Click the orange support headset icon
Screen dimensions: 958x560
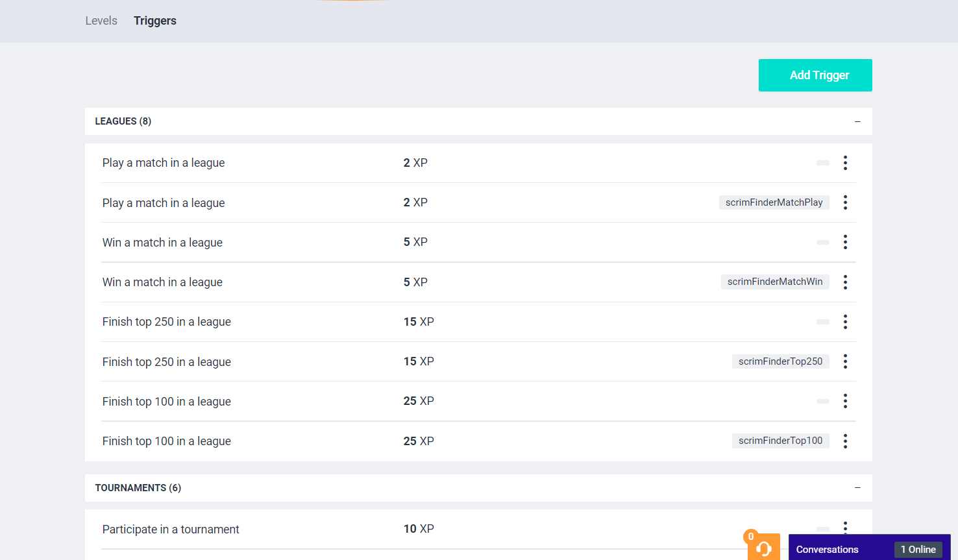click(764, 548)
